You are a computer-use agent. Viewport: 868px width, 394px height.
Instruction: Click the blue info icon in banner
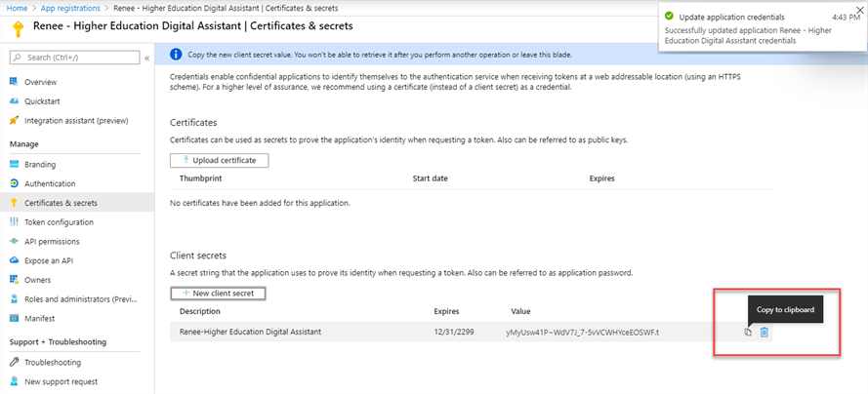point(176,55)
